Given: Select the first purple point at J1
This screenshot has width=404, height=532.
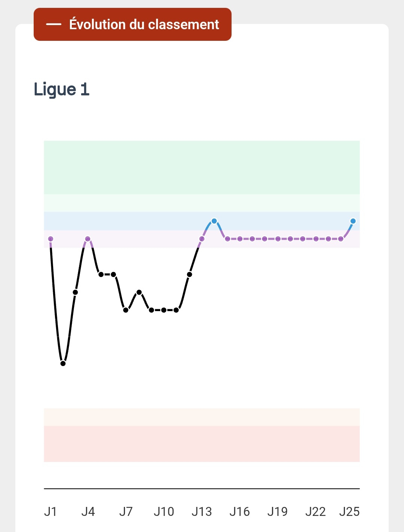Looking at the screenshot, I should point(51,239).
